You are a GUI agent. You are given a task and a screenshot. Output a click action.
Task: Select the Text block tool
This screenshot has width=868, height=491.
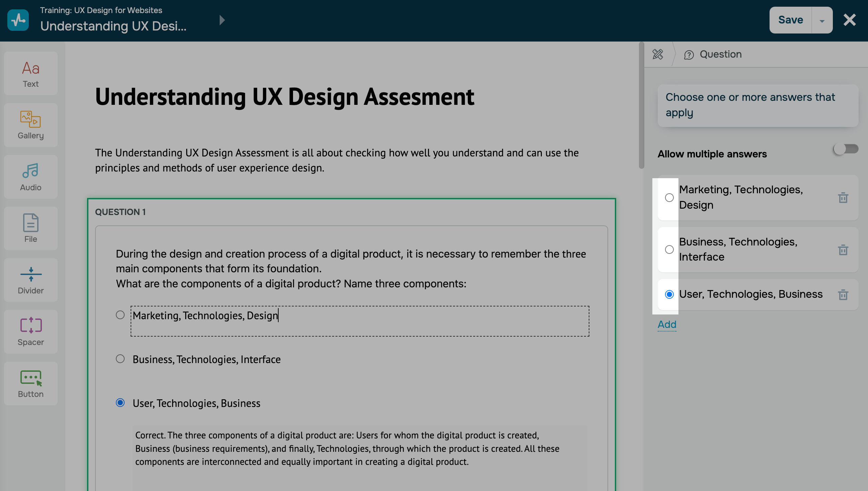pyautogui.click(x=31, y=73)
